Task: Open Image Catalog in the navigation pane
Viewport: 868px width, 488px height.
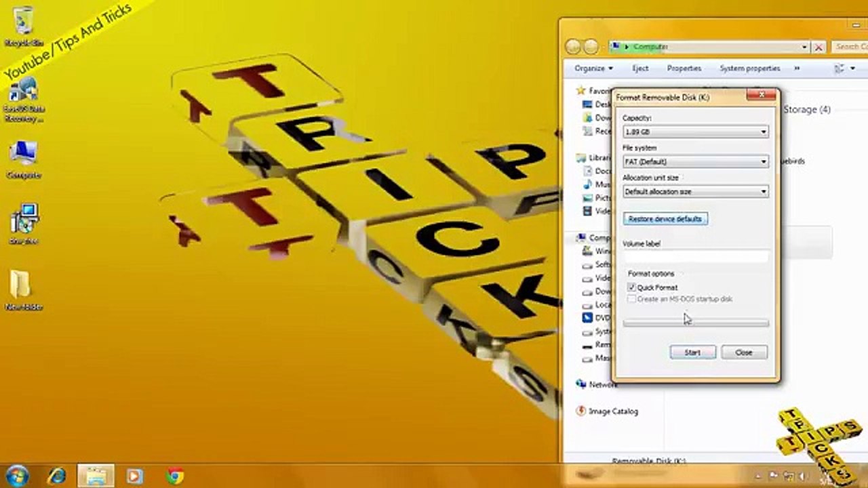Action: (x=607, y=411)
